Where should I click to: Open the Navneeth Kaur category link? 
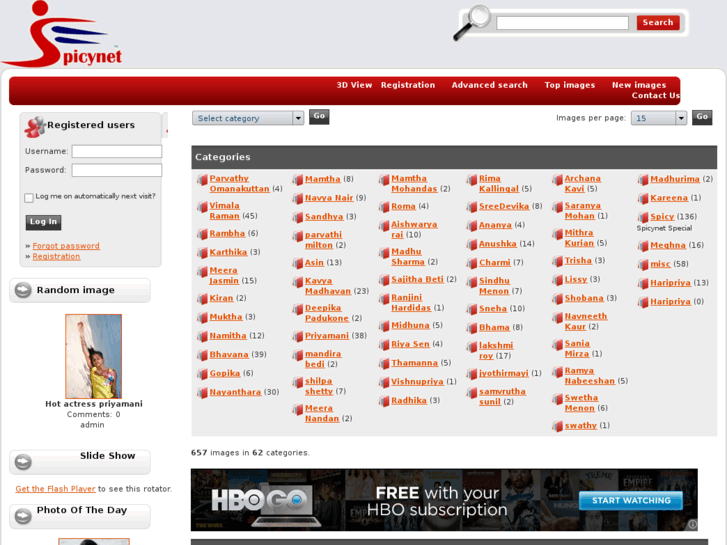pos(586,321)
